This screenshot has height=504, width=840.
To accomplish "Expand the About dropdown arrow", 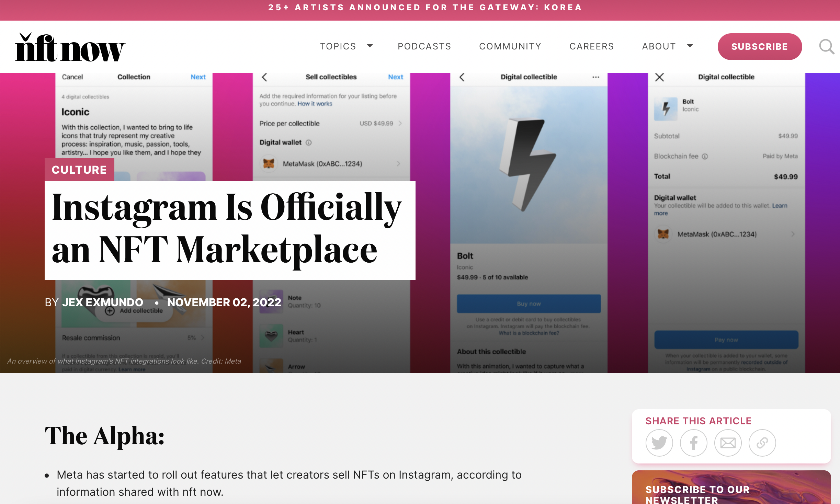I will (690, 46).
